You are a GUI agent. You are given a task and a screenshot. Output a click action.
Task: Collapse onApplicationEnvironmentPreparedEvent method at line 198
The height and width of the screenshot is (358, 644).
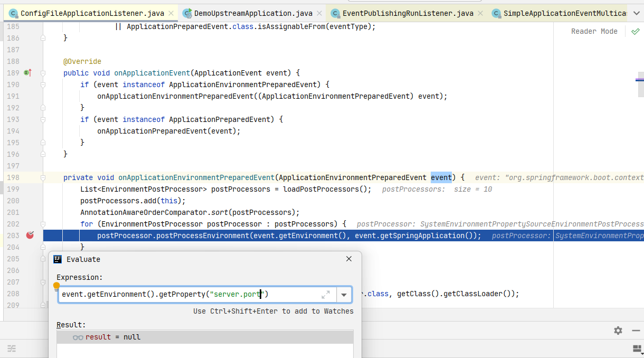coord(43,177)
